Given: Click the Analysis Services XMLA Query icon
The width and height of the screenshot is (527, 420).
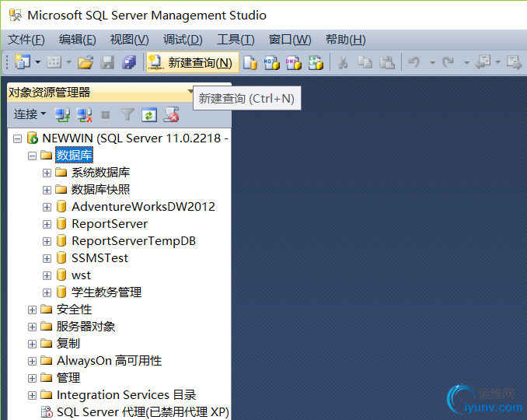Looking at the screenshot, I should click(x=316, y=62).
